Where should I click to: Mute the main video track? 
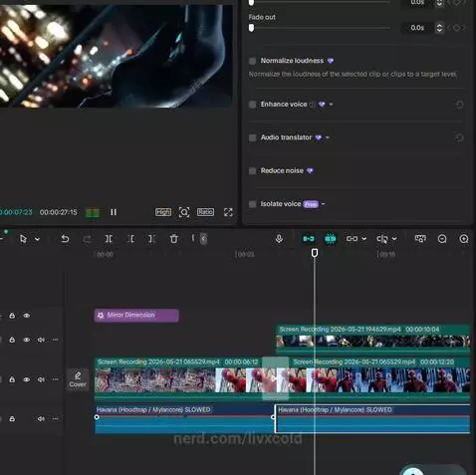[41, 379]
